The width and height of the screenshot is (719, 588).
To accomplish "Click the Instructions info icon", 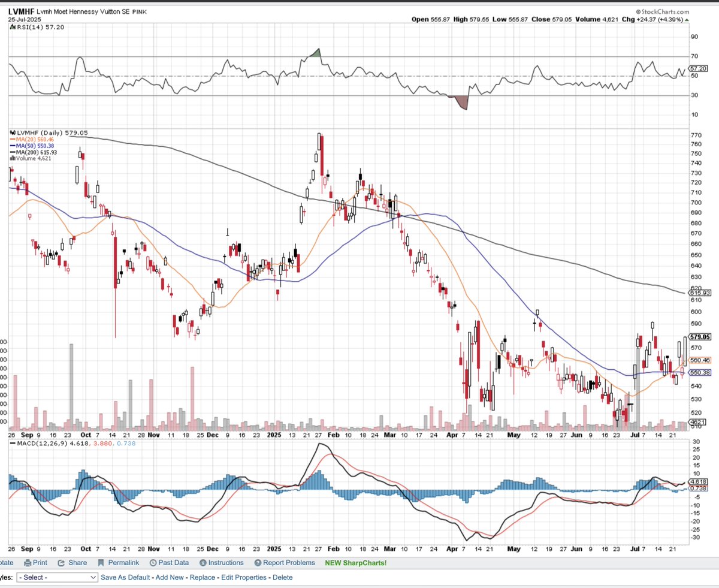I will 203,563.
